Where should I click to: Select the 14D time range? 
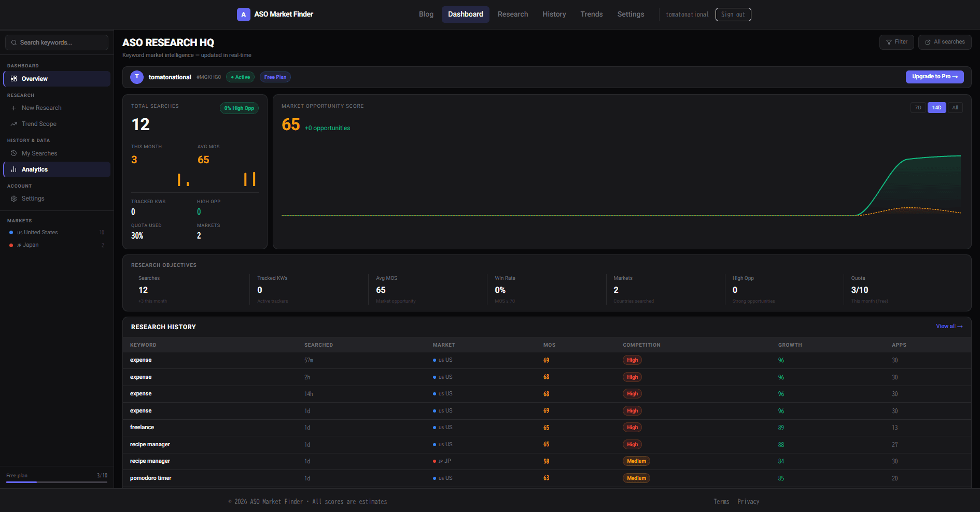click(936, 108)
